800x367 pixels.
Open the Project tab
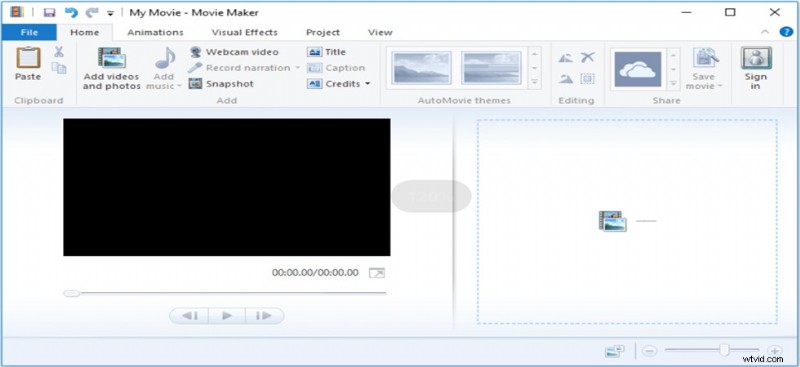click(322, 32)
